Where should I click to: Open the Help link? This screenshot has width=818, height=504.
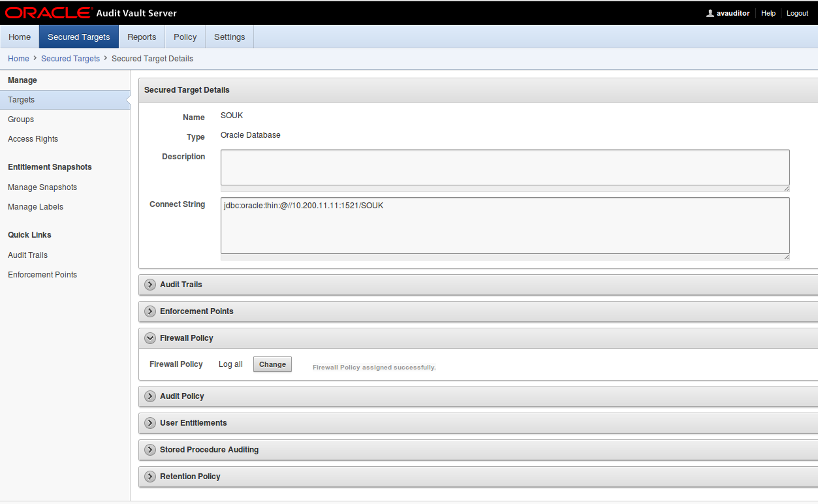[768, 13]
